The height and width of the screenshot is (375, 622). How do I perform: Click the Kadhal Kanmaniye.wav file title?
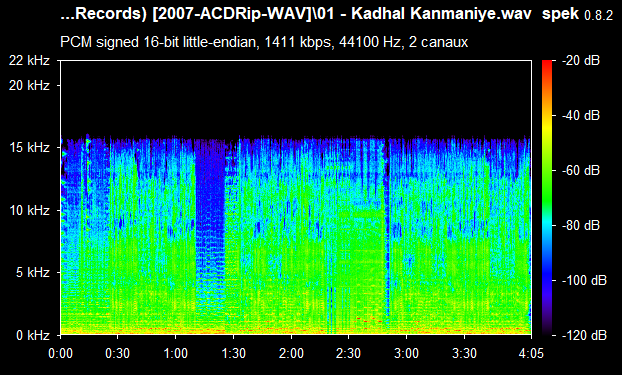(x=442, y=14)
